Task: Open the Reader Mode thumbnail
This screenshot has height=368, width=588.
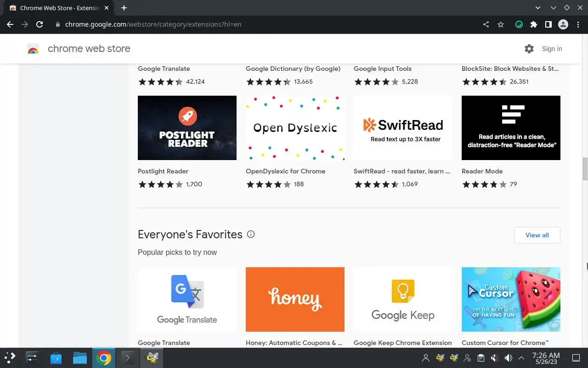Action: [511, 128]
